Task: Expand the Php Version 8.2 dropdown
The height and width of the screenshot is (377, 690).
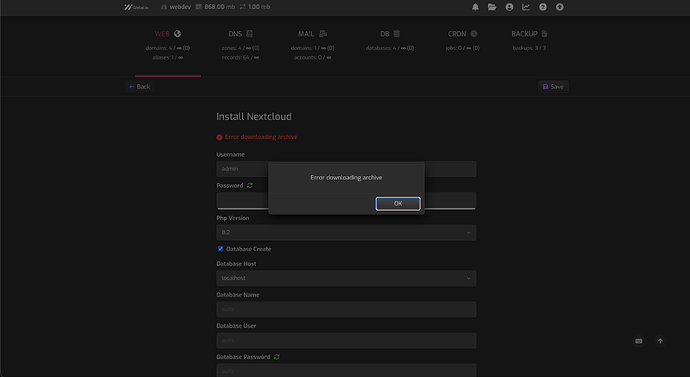Action: coord(346,232)
